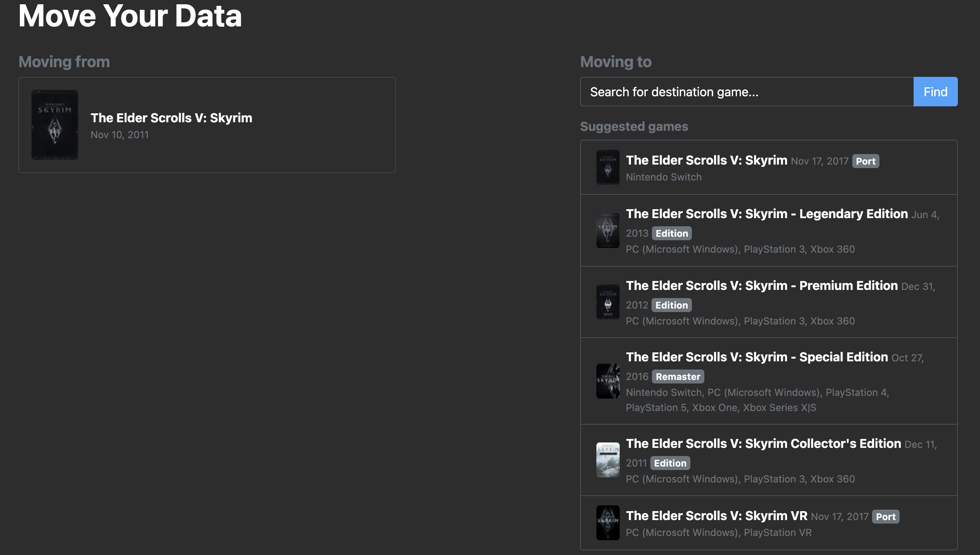Click the Edition badge on Legendary Edition
Screen dimensions: 980x555
click(x=671, y=233)
